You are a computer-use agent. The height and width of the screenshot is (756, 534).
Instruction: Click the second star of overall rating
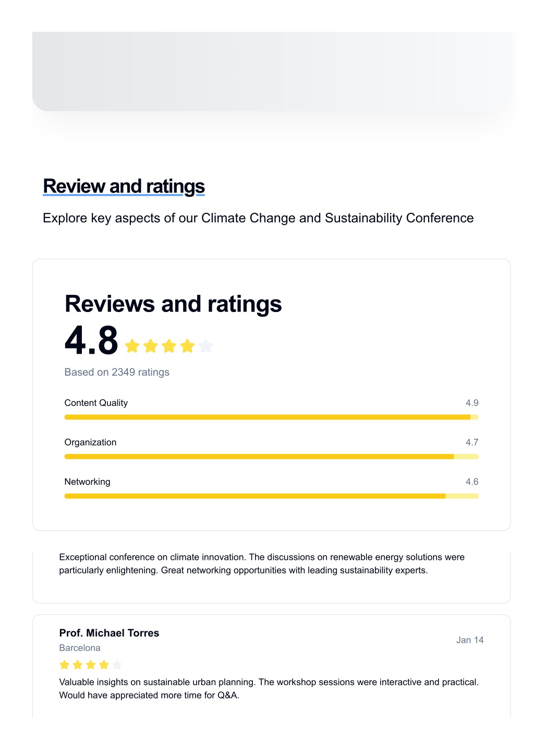tap(151, 346)
